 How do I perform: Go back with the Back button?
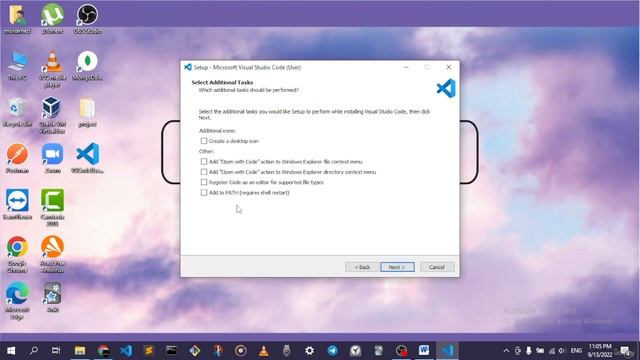362,267
